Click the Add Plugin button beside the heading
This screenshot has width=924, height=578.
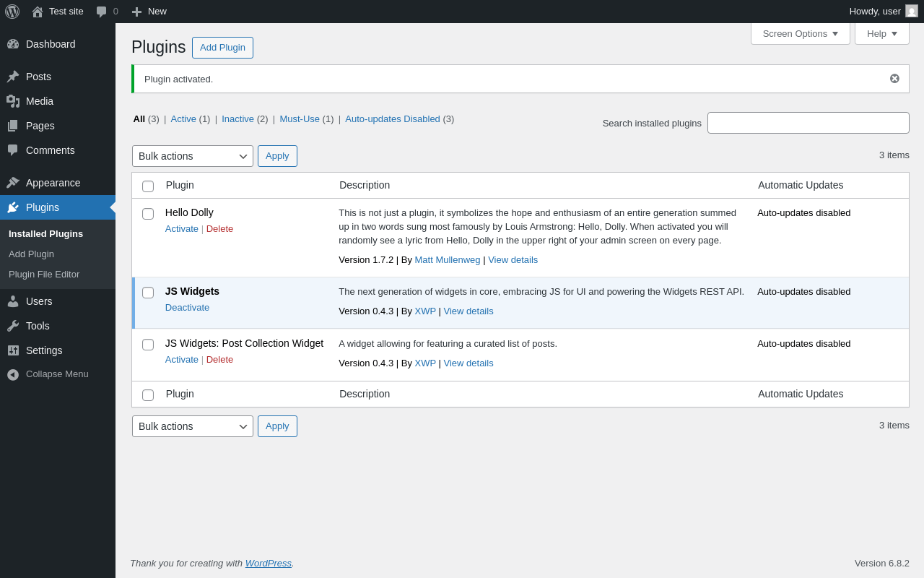click(222, 48)
